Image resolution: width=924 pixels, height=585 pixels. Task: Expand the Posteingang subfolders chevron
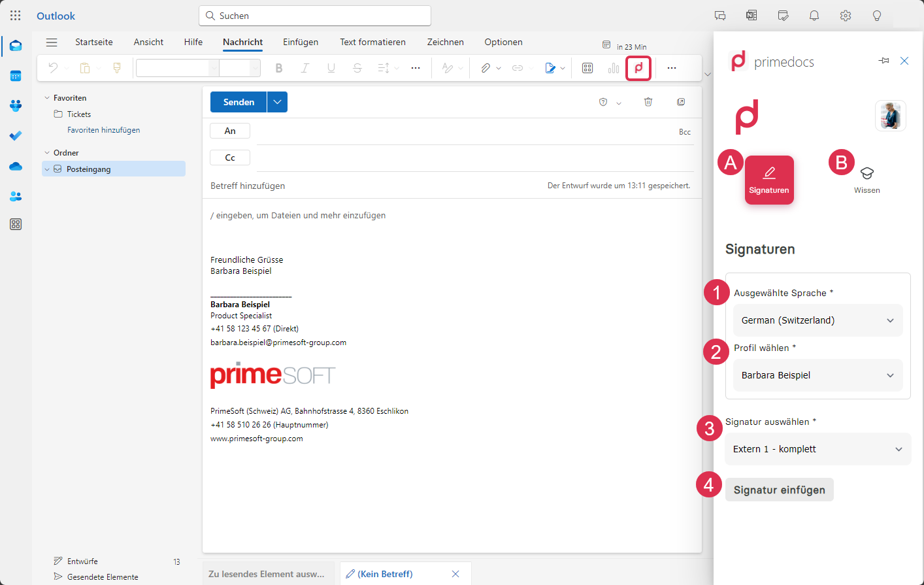tap(47, 169)
